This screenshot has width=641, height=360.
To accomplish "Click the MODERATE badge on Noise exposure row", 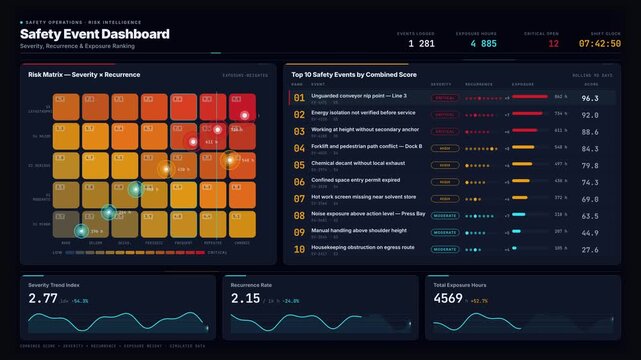I will coord(445,216).
